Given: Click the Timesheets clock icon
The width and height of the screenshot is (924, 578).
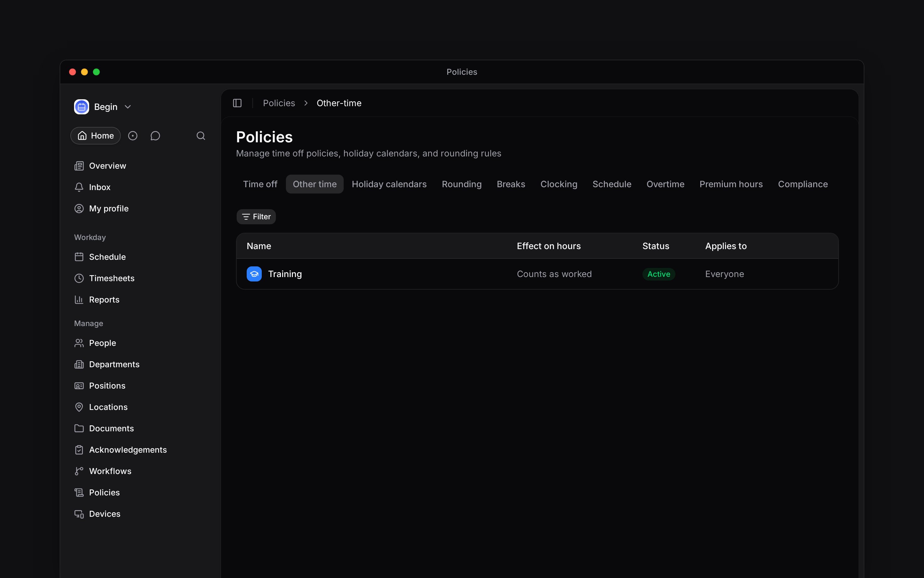Looking at the screenshot, I should coord(79,278).
